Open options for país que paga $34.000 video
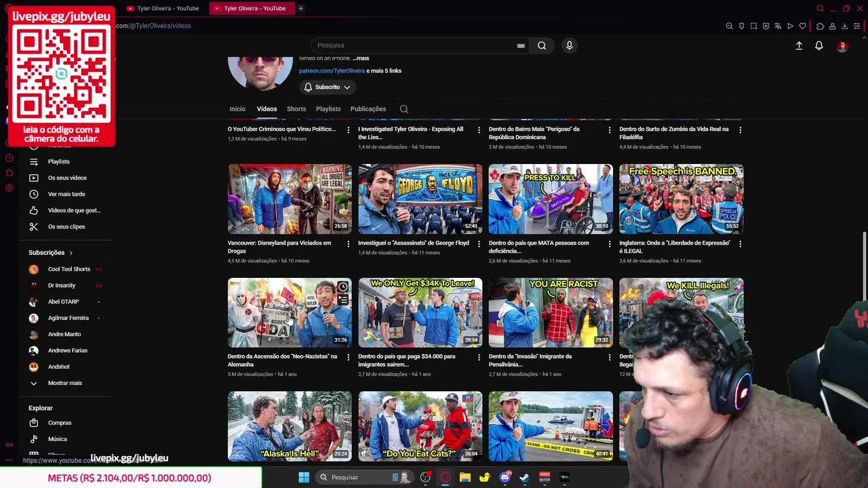The height and width of the screenshot is (488, 868). [x=479, y=357]
